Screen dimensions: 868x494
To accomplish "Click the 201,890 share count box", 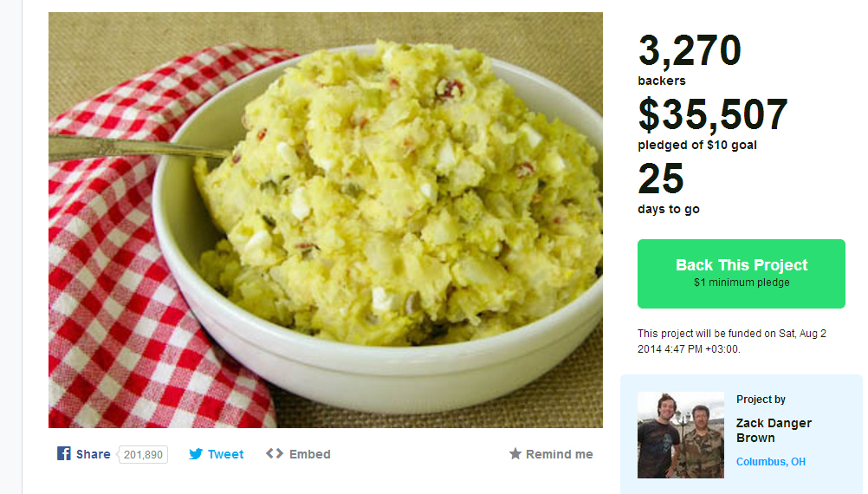I will (x=143, y=455).
